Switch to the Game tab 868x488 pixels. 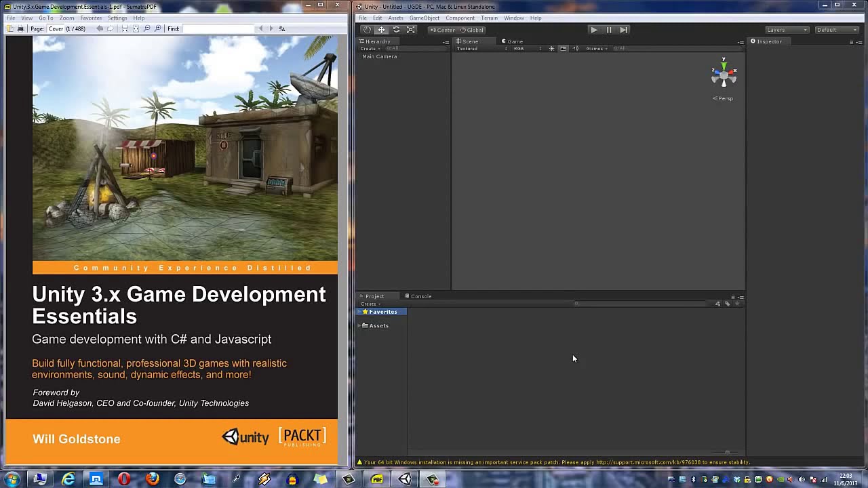pos(512,41)
